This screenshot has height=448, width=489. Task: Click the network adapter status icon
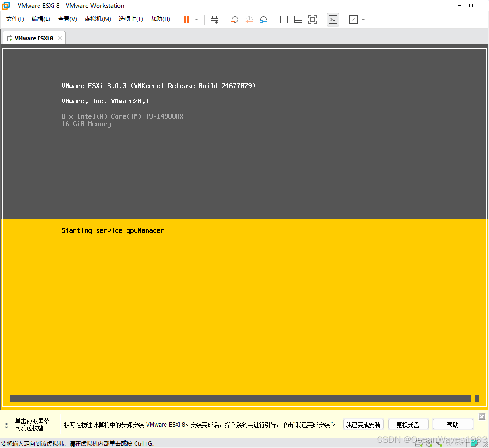(x=439, y=443)
